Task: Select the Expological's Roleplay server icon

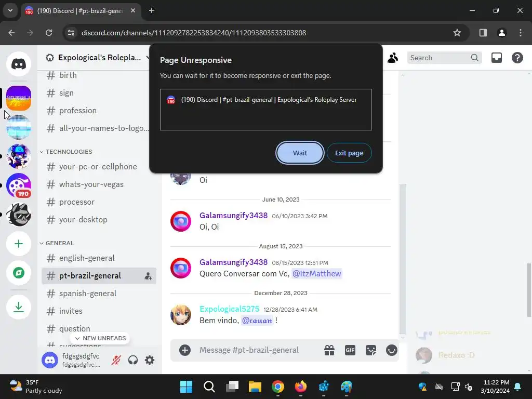Action: (x=19, y=98)
